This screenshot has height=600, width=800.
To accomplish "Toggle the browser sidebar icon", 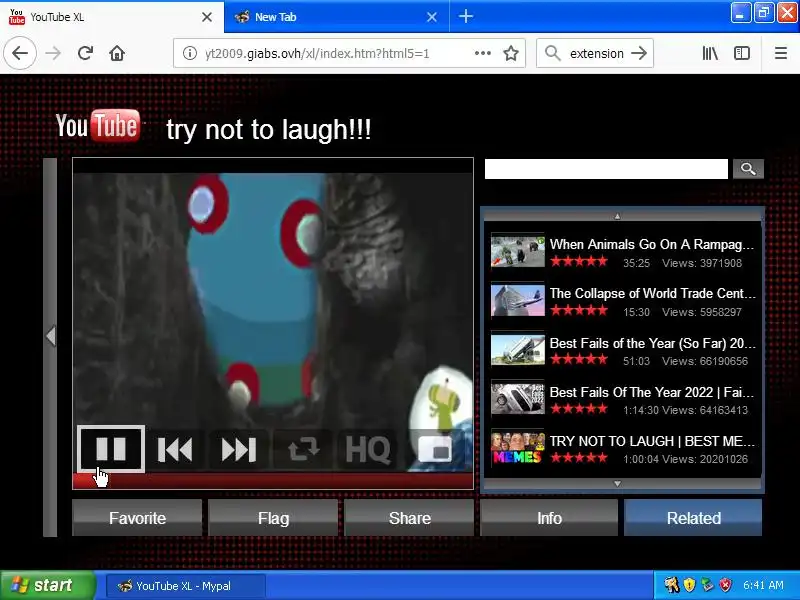I will pyautogui.click(x=742, y=53).
